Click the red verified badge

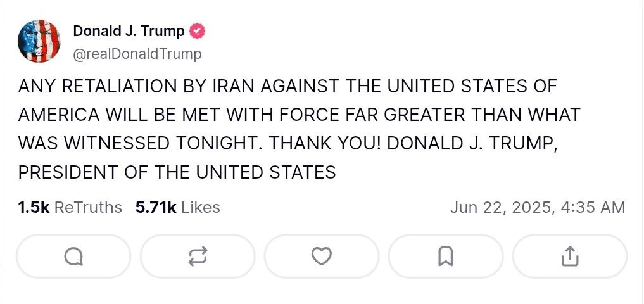[198, 30]
